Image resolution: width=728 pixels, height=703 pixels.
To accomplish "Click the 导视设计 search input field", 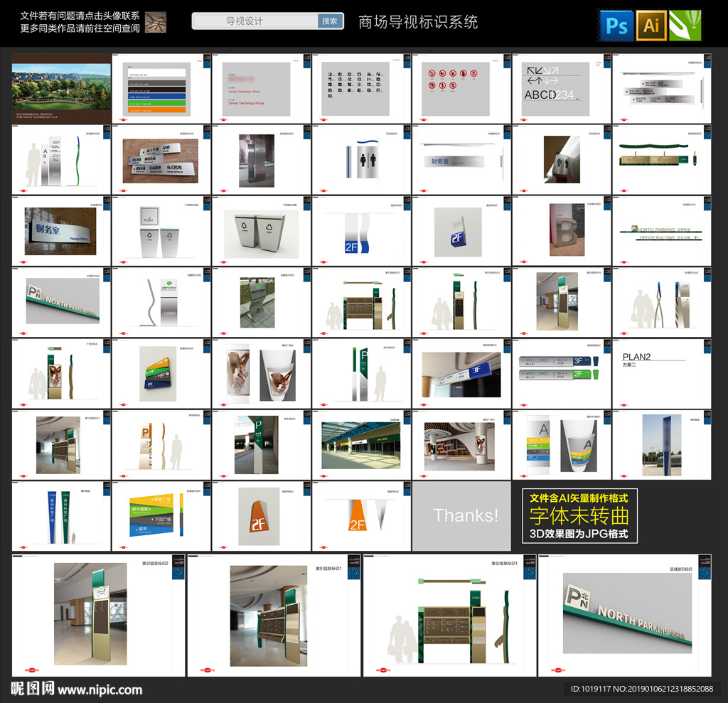I will tap(255, 21).
